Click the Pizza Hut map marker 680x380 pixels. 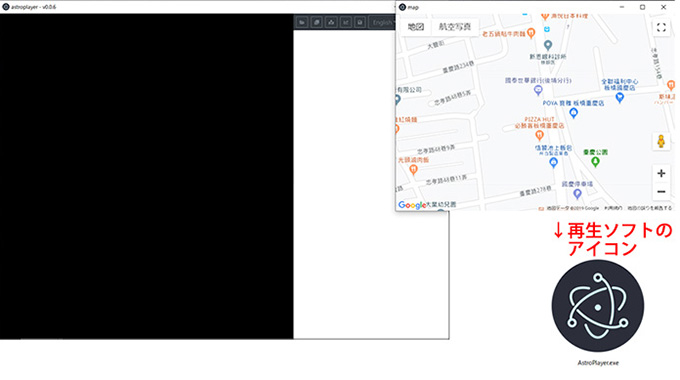(539, 135)
